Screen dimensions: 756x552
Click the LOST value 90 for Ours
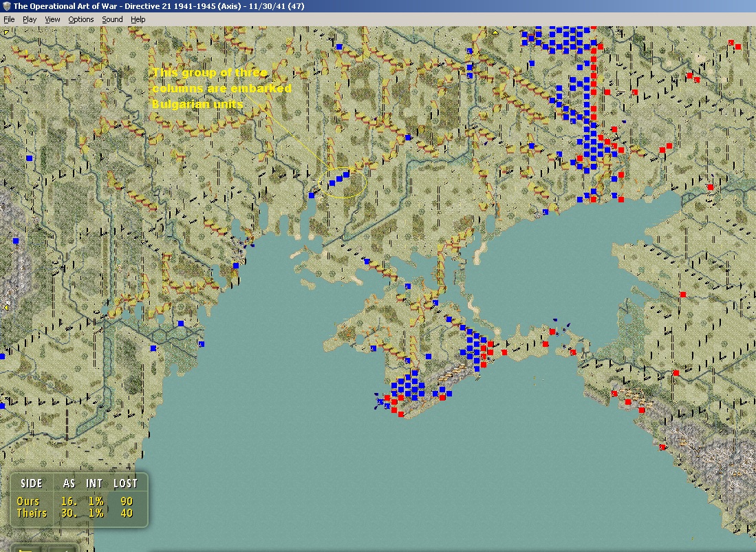tap(127, 501)
